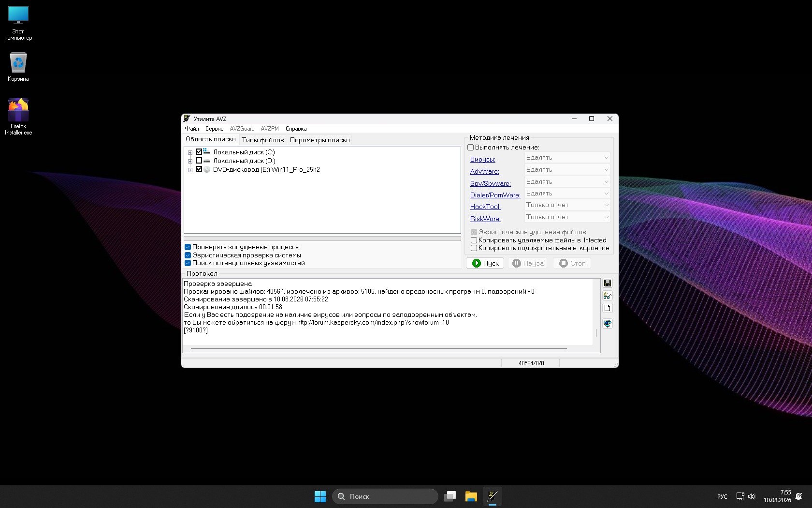Open the AdWare link
This screenshot has width=812, height=508.
(x=485, y=171)
